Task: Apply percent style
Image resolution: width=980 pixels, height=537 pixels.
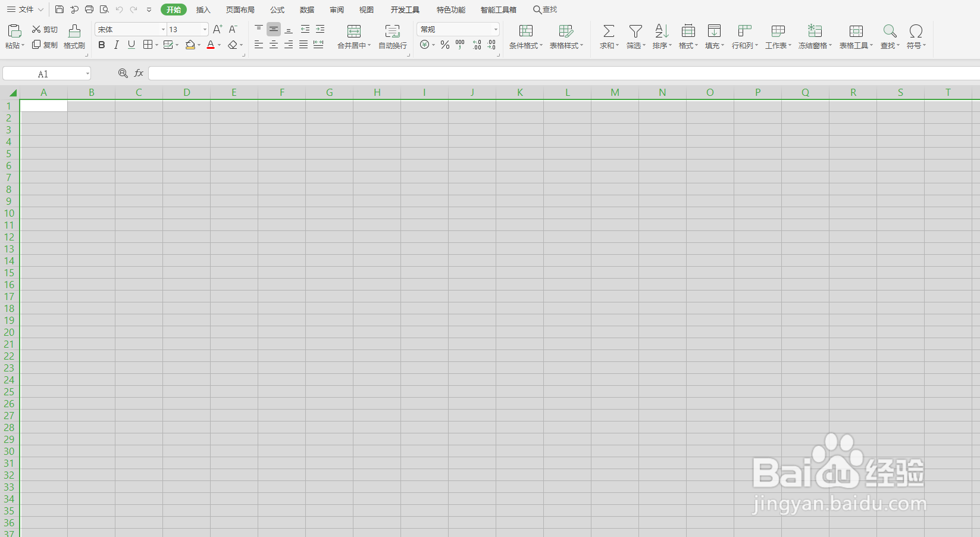Action: (x=445, y=45)
